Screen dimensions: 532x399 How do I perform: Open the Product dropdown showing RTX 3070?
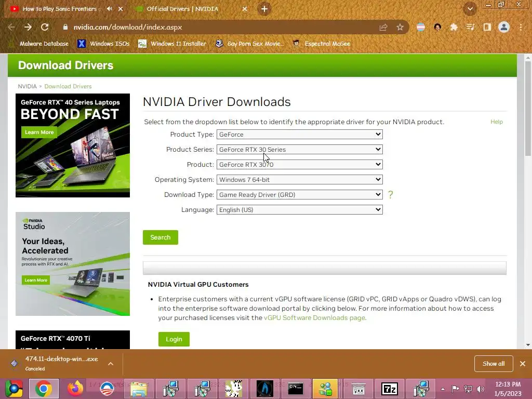click(300, 165)
